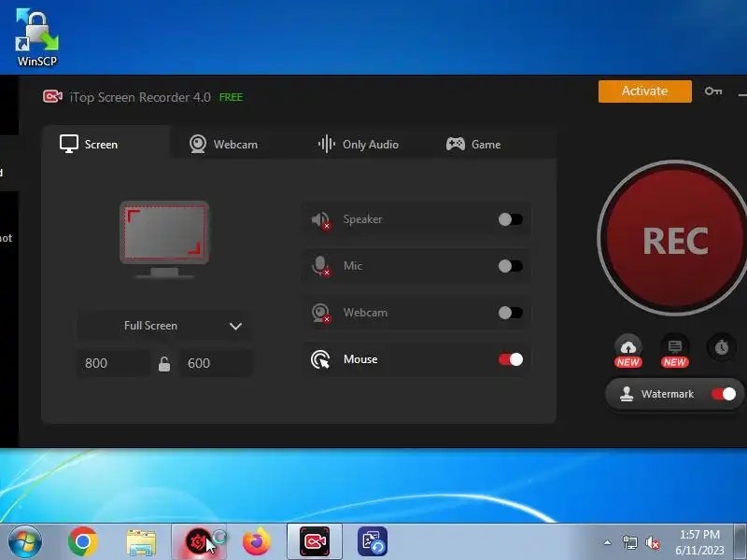The width and height of the screenshot is (747, 560).
Task: Click the webcam icon in Webcam row
Action: 320,313
